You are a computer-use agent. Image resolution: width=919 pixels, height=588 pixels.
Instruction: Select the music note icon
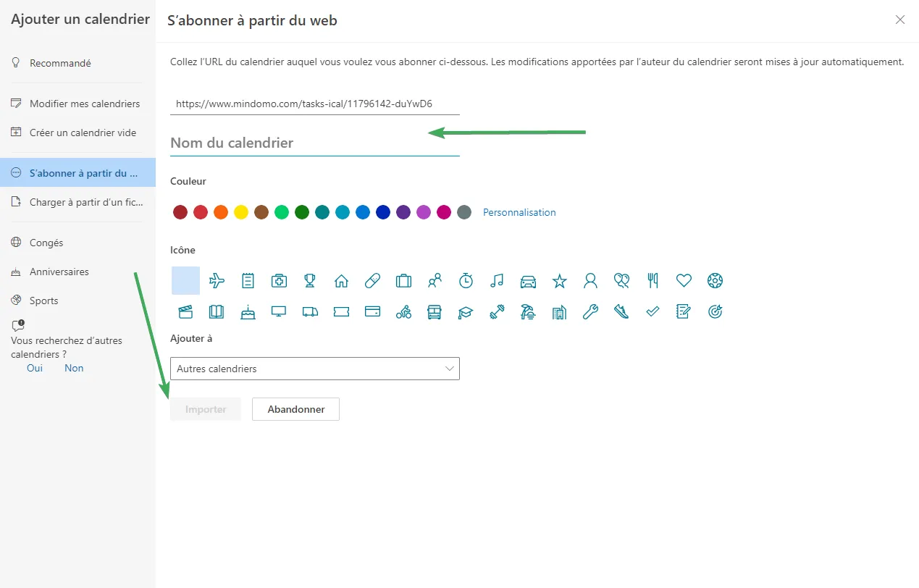coord(497,281)
